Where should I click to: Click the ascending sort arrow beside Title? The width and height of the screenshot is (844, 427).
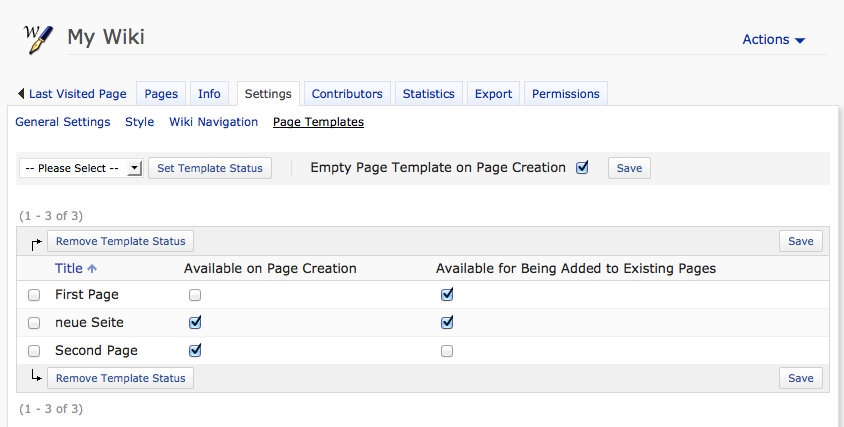click(93, 269)
